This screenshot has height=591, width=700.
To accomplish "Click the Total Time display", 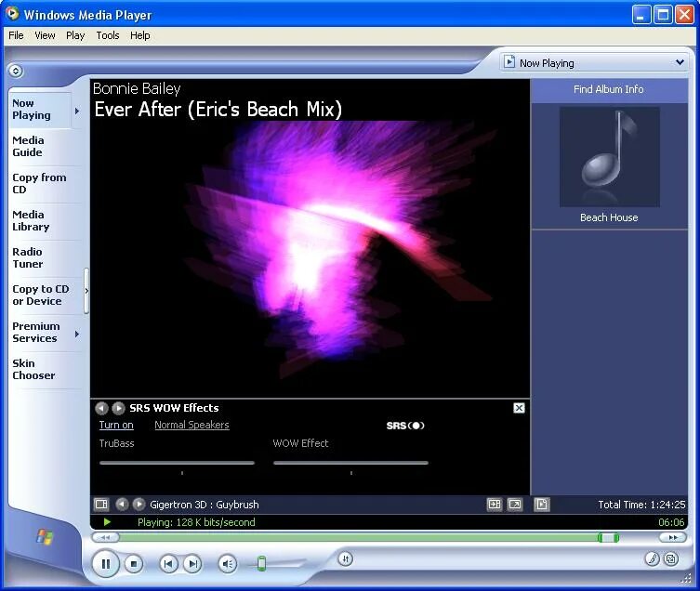I will tap(641, 505).
